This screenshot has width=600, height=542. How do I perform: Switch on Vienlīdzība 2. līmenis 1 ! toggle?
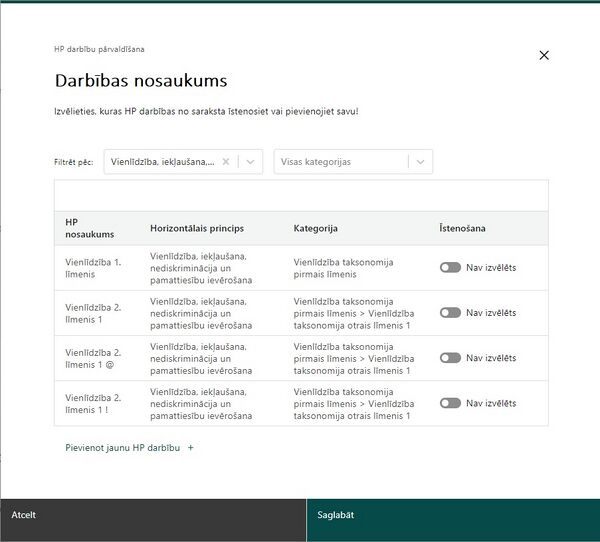tap(450, 403)
